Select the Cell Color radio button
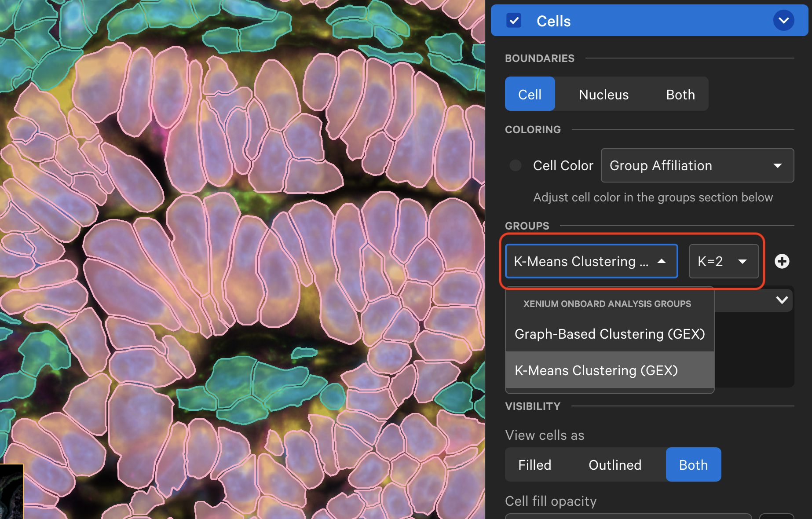The width and height of the screenshot is (812, 519). pyautogui.click(x=515, y=165)
